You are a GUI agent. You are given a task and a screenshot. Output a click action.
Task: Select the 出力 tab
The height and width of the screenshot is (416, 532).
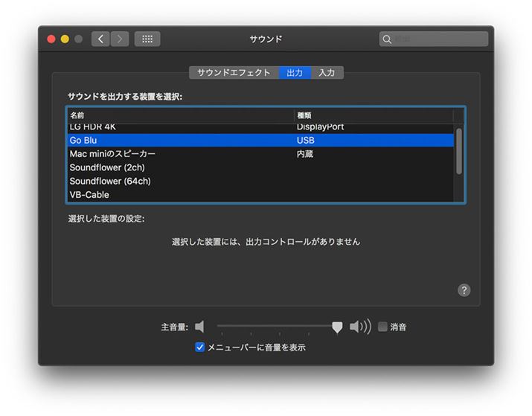pos(295,73)
